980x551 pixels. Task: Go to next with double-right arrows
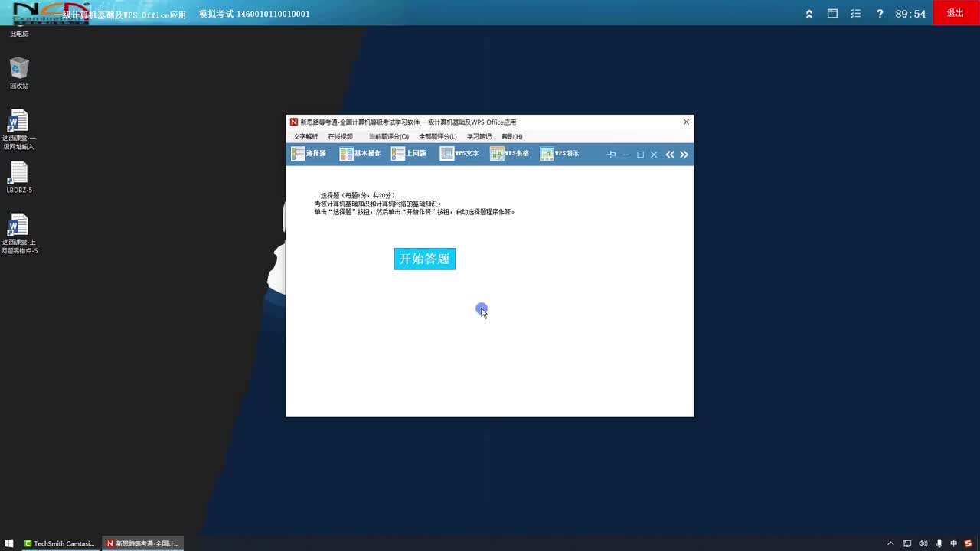(x=684, y=155)
